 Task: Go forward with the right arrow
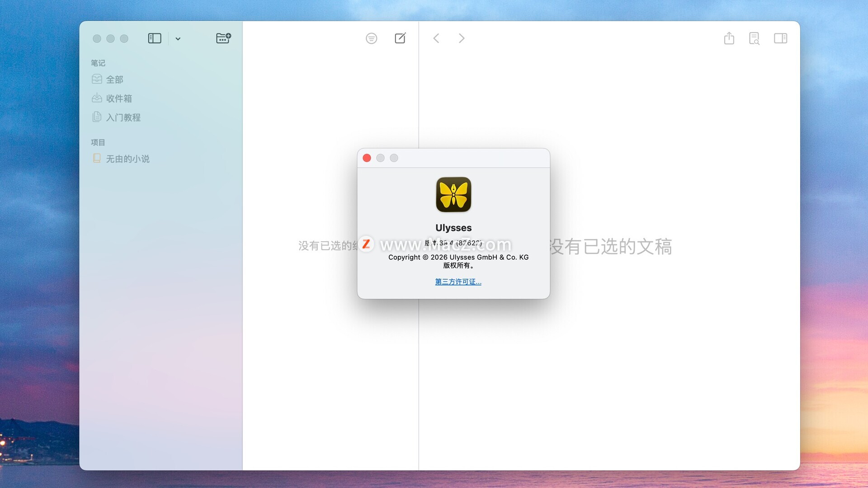tap(461, 38)
